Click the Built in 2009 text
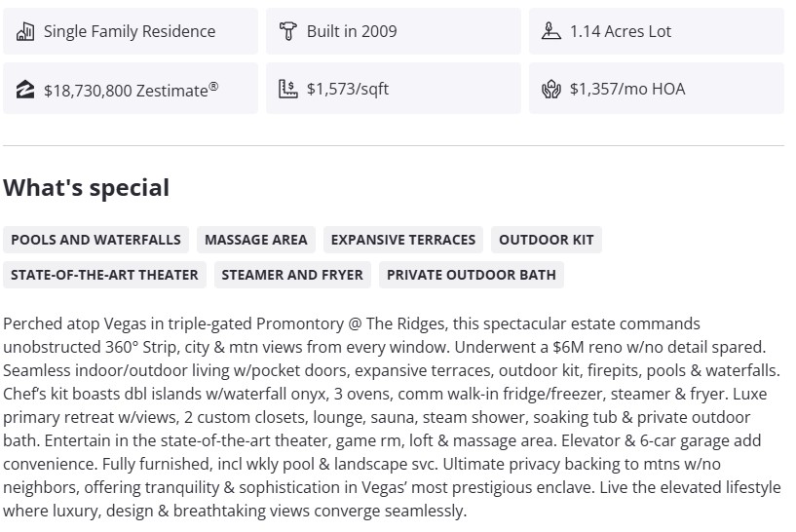 (x=352, y=31)
